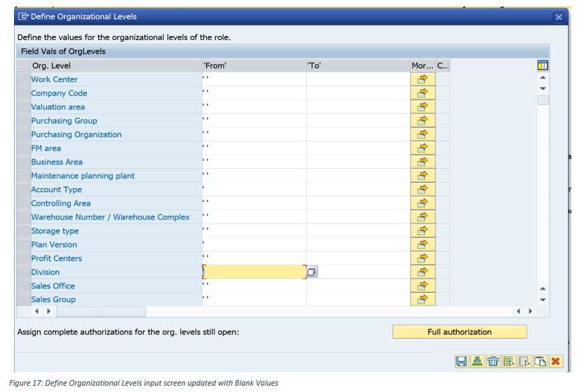Click the Controlling Area From field
577x392 pixels.
254,203
